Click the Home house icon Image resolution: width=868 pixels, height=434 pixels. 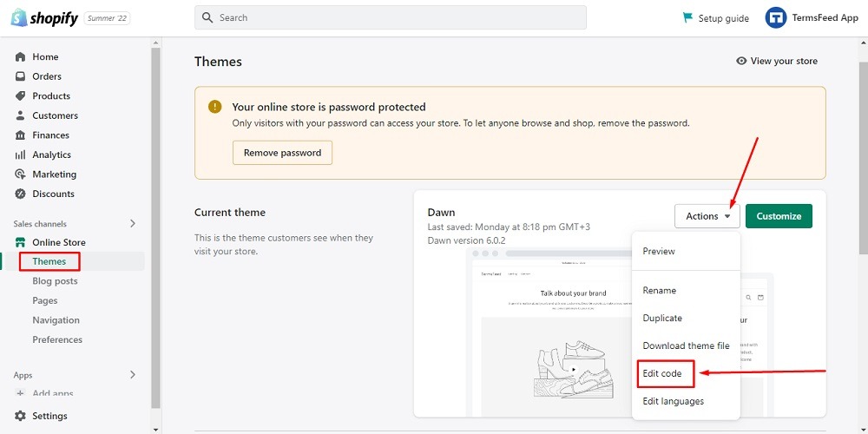click(x=21, y=56)
